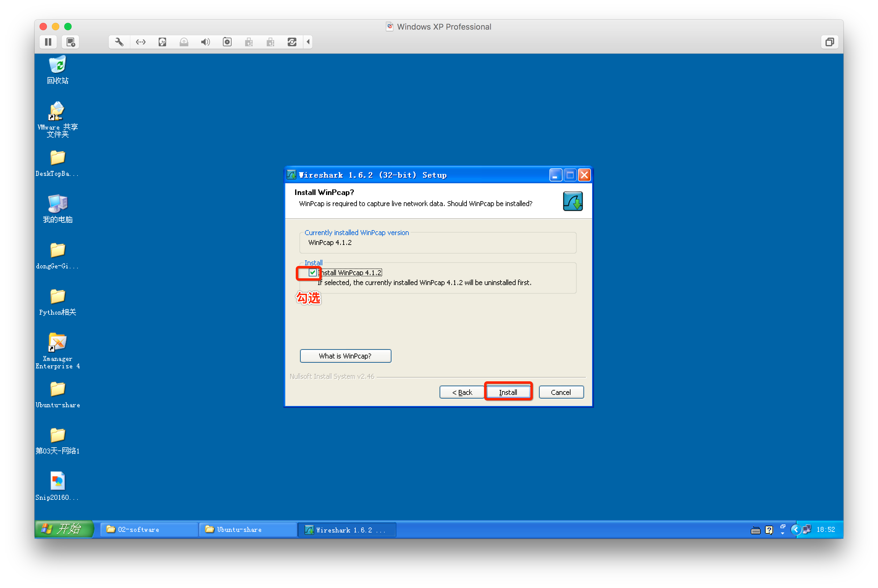Click the hard disk icon in toolbar

(162, 42)
